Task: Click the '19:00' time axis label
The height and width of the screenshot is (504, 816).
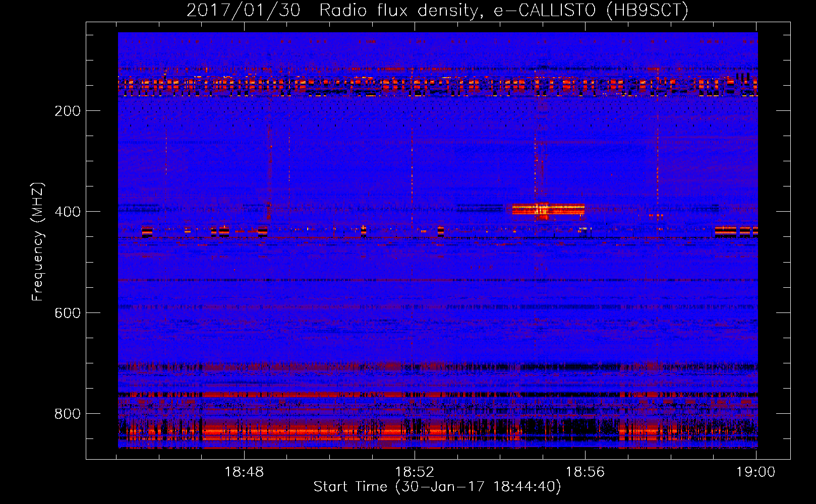Action: (755, 472)
